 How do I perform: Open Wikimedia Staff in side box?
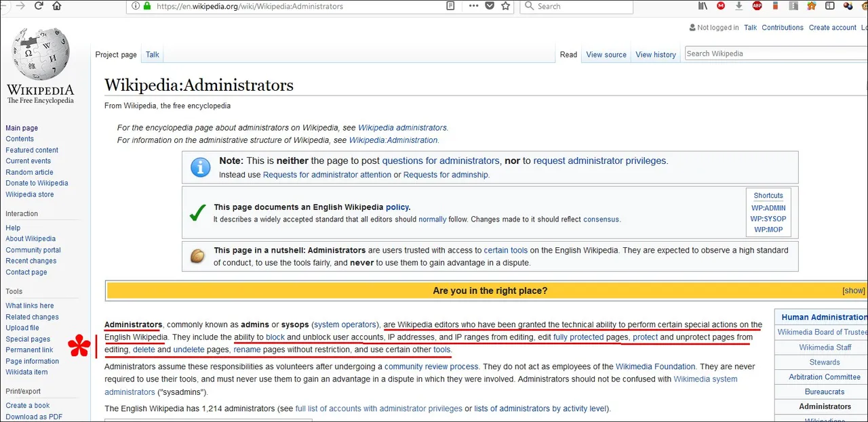click(825, 347)
